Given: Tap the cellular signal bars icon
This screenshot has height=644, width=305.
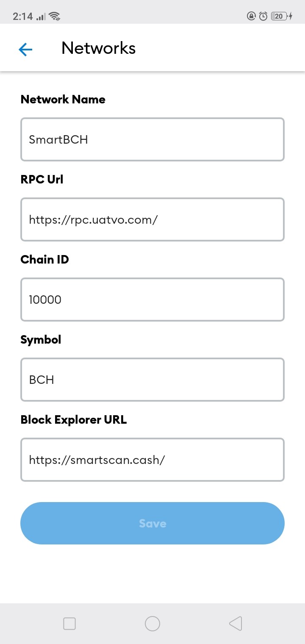Looking at the screenshot, I should point(41,17).
